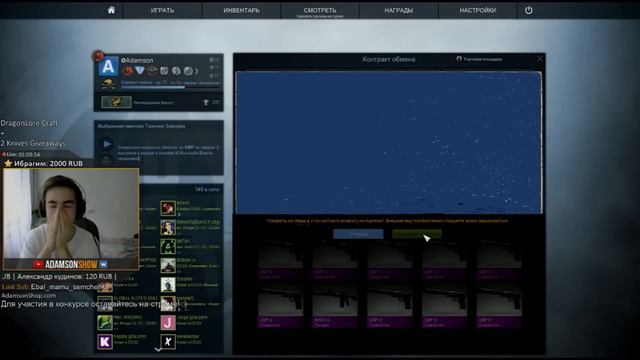
Task: Select the blue triangular shield medal
Action: click(x=140, y=71)
